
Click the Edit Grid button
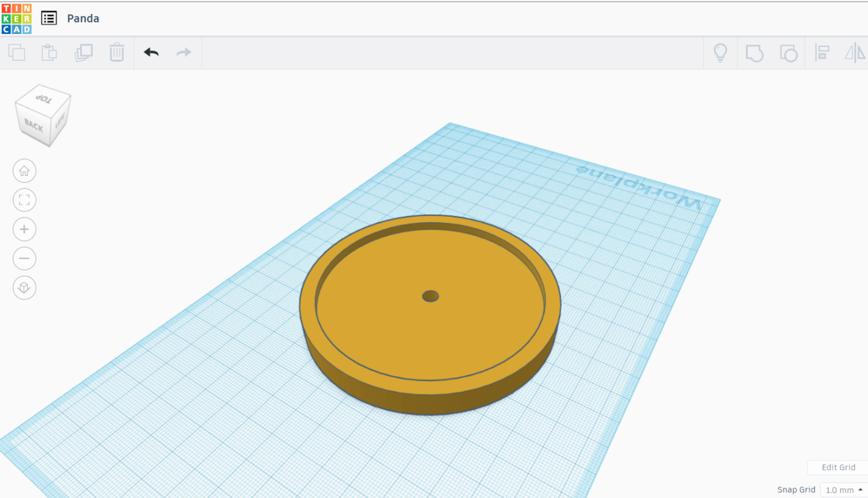tap(838, 467)
